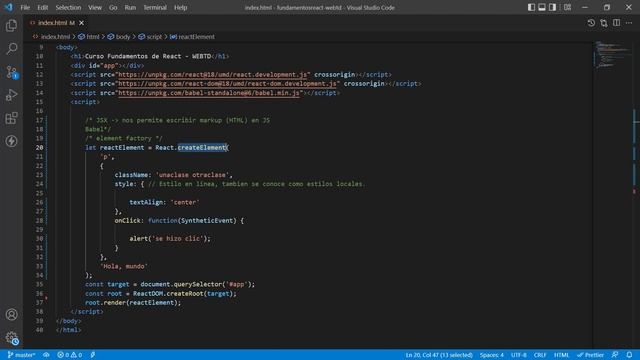This screenshot has width=640, height=360.
Task: Click className 'unaclase otraclase' line
Action: coord(173,175)
